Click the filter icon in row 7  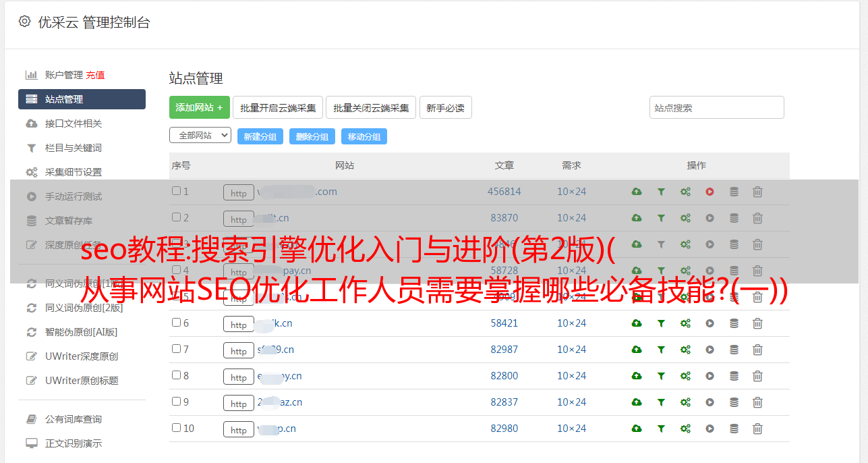pyautogui.click(x=661, y=350)
